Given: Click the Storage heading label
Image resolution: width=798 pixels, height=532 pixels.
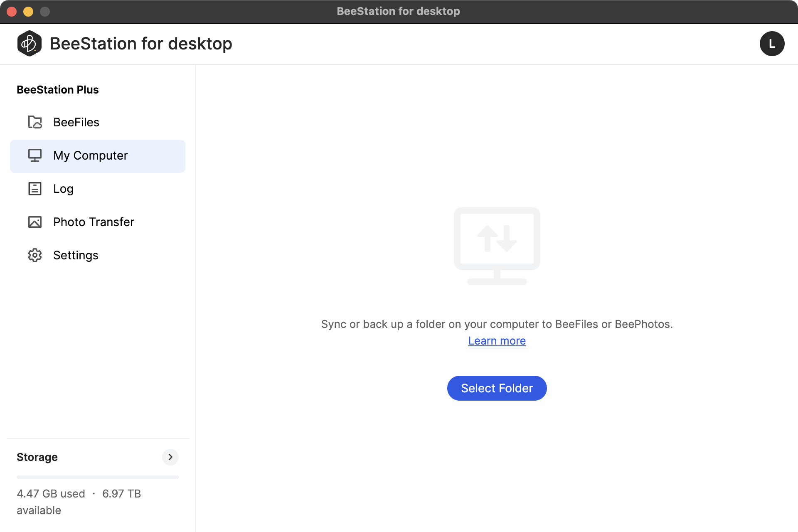Looking at the screenshot, I should [37, 457].
